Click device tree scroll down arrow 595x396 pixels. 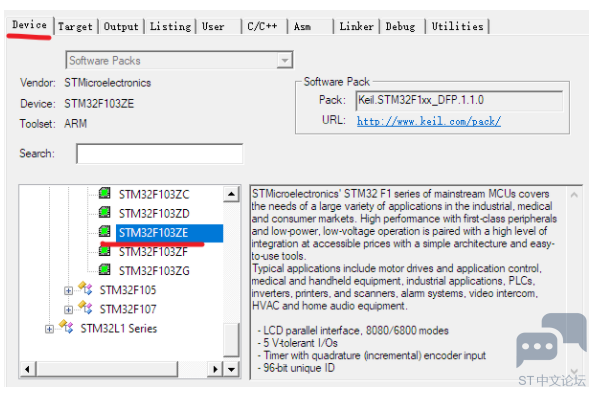(231, 369)
